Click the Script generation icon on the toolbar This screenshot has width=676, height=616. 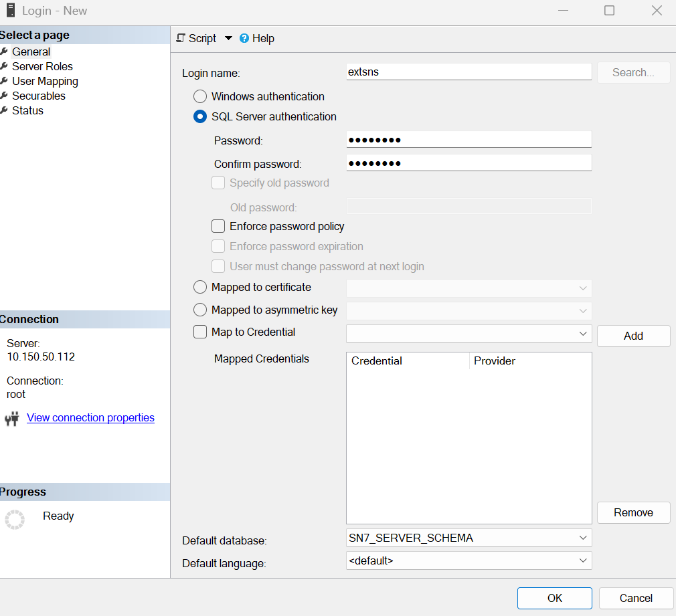[x=179, y=38]
